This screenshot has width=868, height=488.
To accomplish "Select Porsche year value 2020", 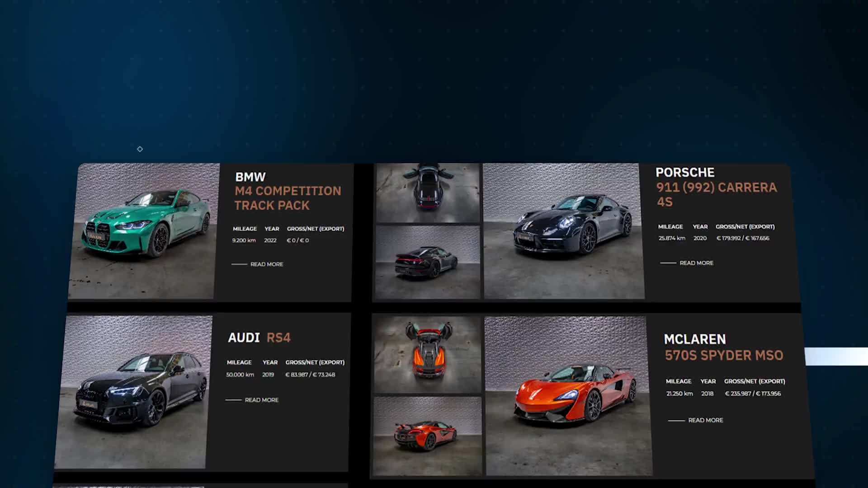I will (700, 238).
